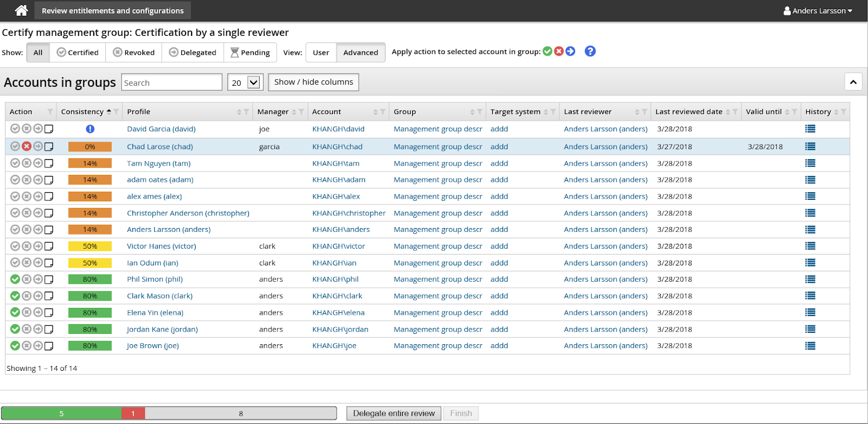Viewport: 868px width, 424px height.
Task: View history for David Garcia's row
Action: tap(810, 129)
